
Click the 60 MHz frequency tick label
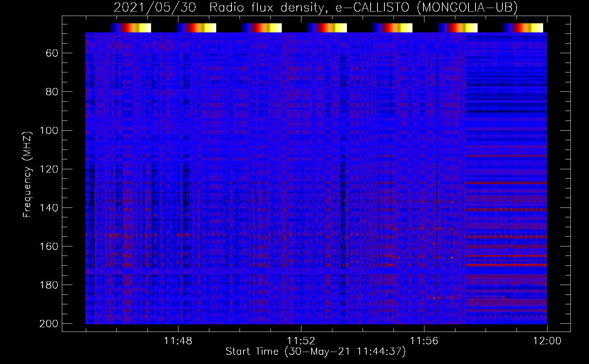(x=52, y=54)
